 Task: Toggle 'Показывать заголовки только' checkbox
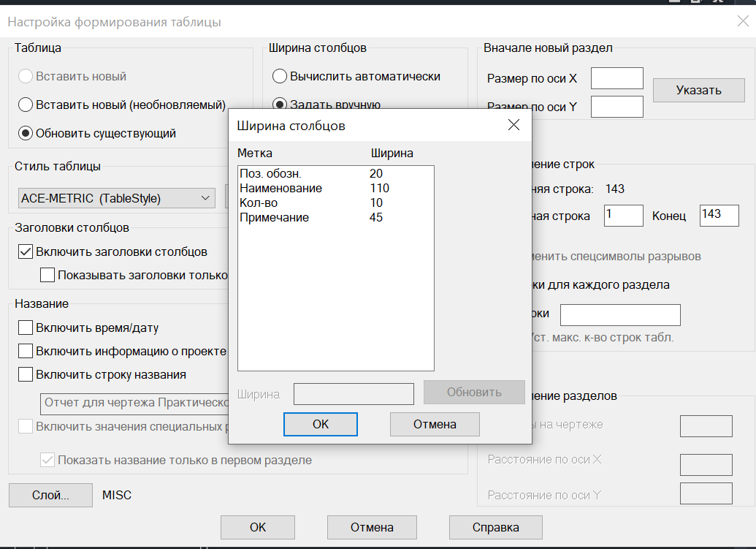tap(47, 275)
